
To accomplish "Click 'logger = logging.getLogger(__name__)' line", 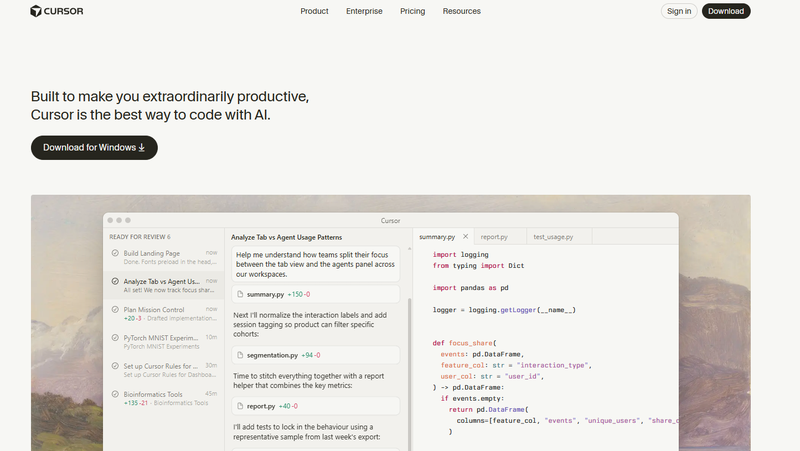I will pyautogui.click(x=504, y=310).
